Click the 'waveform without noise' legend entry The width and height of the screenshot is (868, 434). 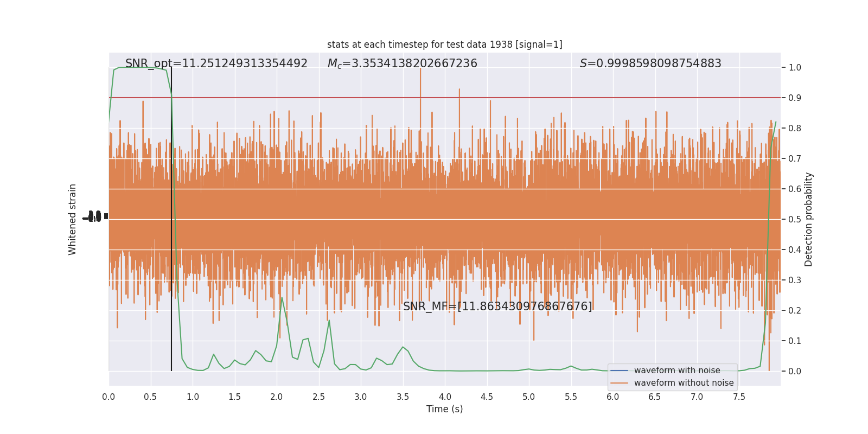(684, 383)
